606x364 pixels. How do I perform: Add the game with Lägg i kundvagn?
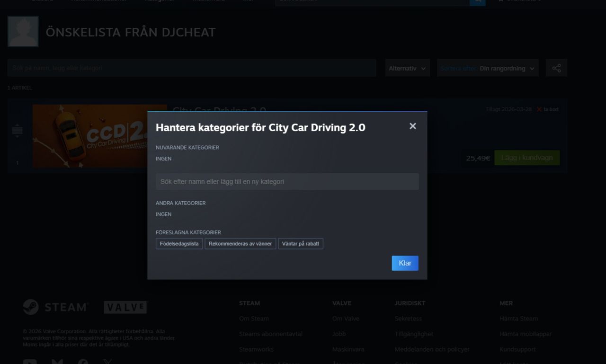coord(527,158)
